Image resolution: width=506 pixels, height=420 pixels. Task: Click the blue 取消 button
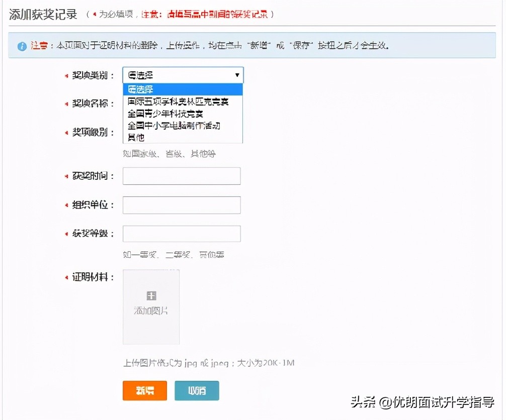point(197,391)
